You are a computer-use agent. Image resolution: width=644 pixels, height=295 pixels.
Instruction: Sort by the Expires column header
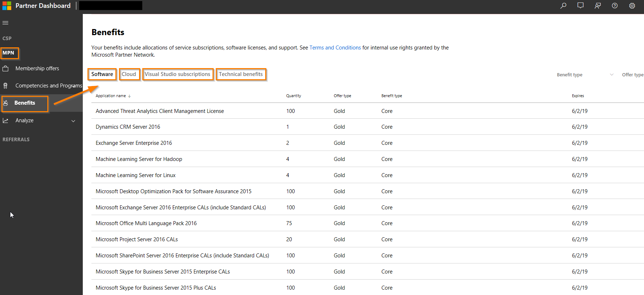coord(578,96)
